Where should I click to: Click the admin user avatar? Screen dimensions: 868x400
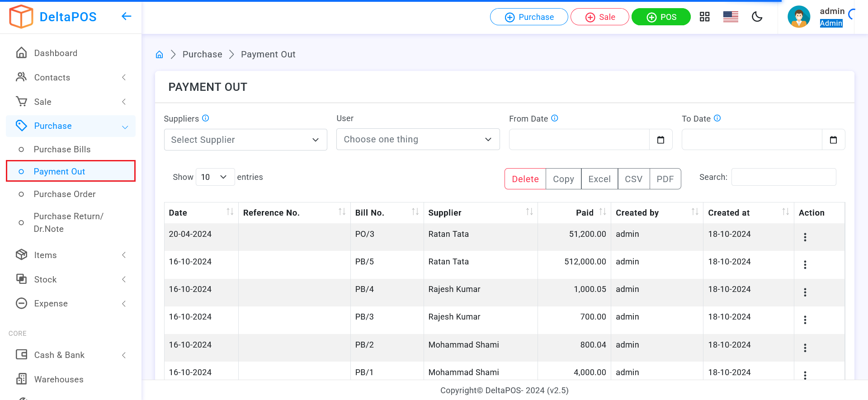click(x=799, y=17)
